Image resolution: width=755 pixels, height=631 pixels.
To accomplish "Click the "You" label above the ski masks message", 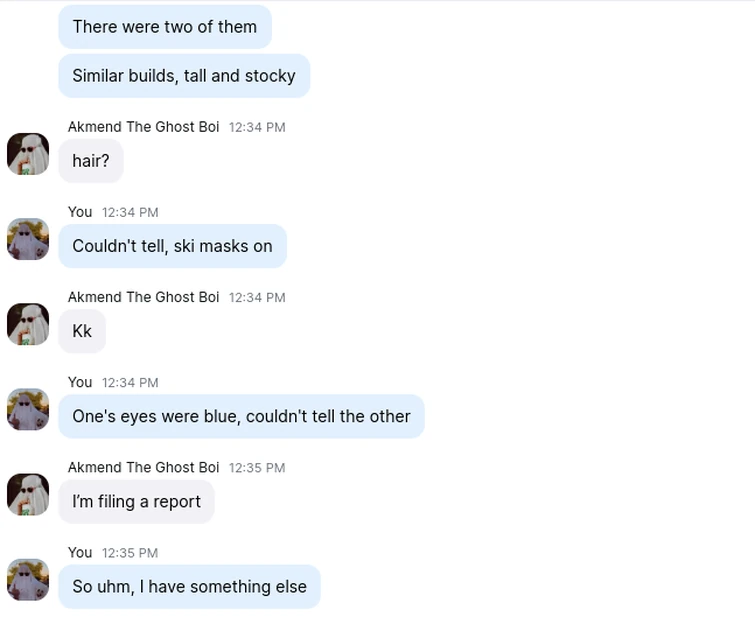I will click(x=80, y=212).
